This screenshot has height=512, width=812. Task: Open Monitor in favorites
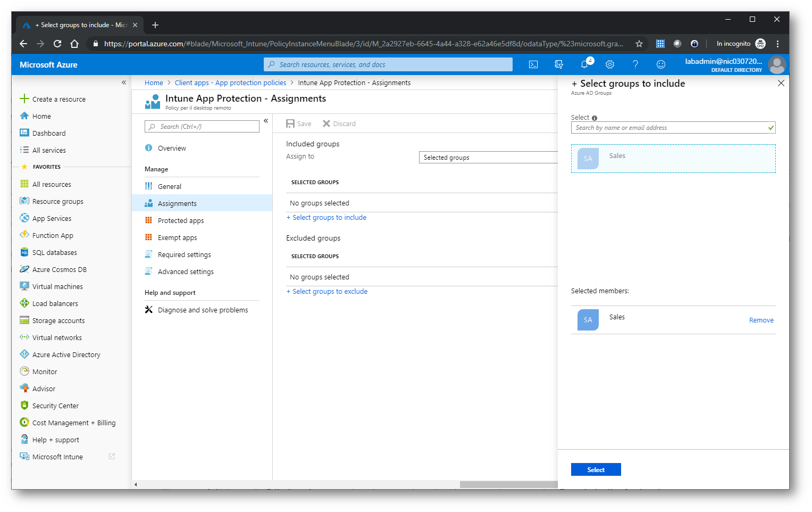tap(45, 371)
